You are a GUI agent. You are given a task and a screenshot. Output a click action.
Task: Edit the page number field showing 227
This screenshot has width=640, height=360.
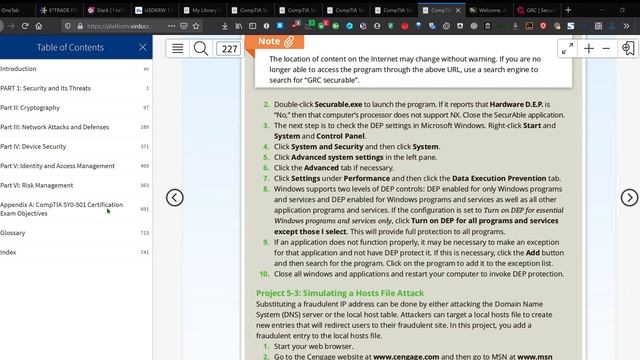pos(229,49)
